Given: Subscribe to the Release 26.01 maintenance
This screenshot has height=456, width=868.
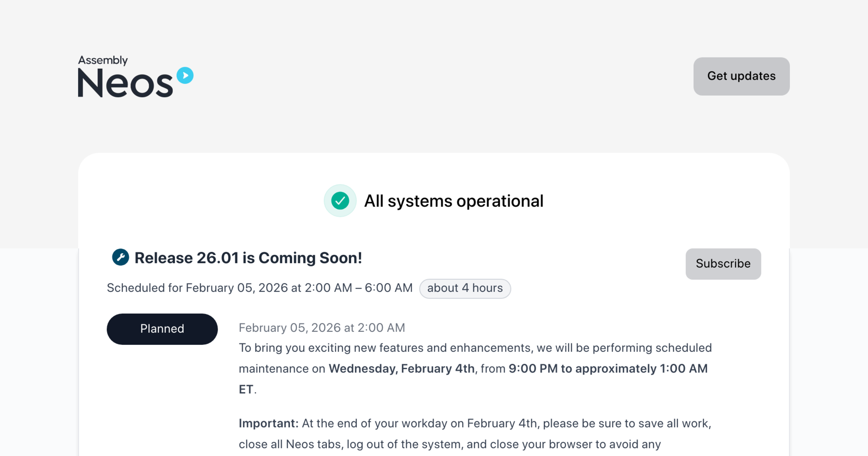Looking at the screenshot, I should pos(723,263).
